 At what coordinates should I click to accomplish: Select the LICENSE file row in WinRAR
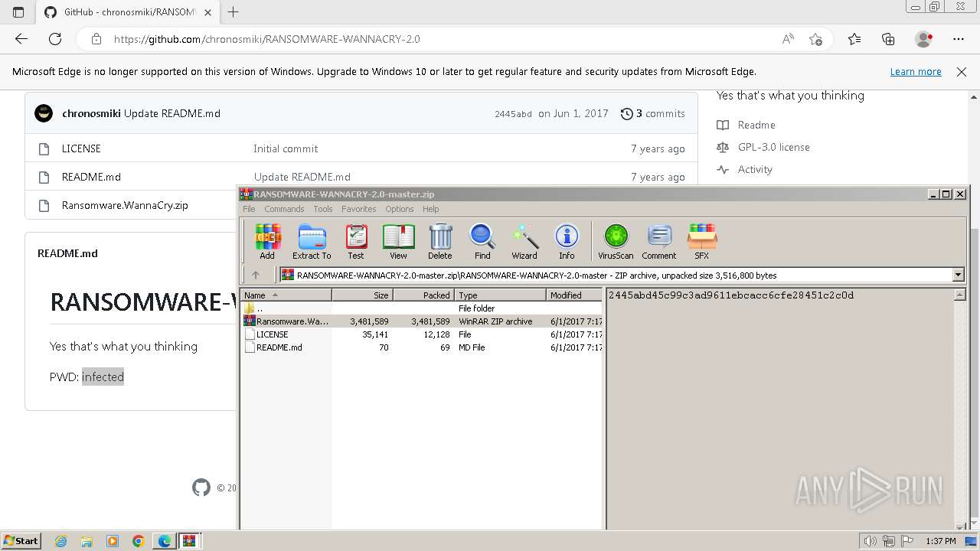point(422,334)
